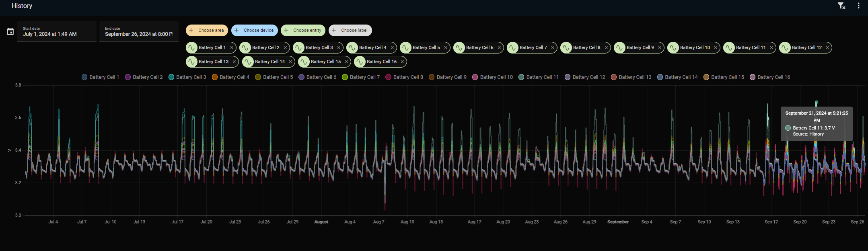Open the three-dot overflow menu
This screenshot has width=868, height=251.
point(858,6)
